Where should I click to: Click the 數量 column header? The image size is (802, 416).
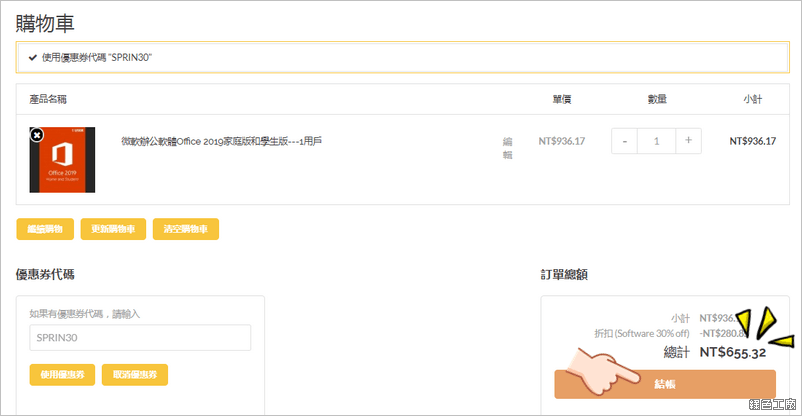tap(657, 99)
